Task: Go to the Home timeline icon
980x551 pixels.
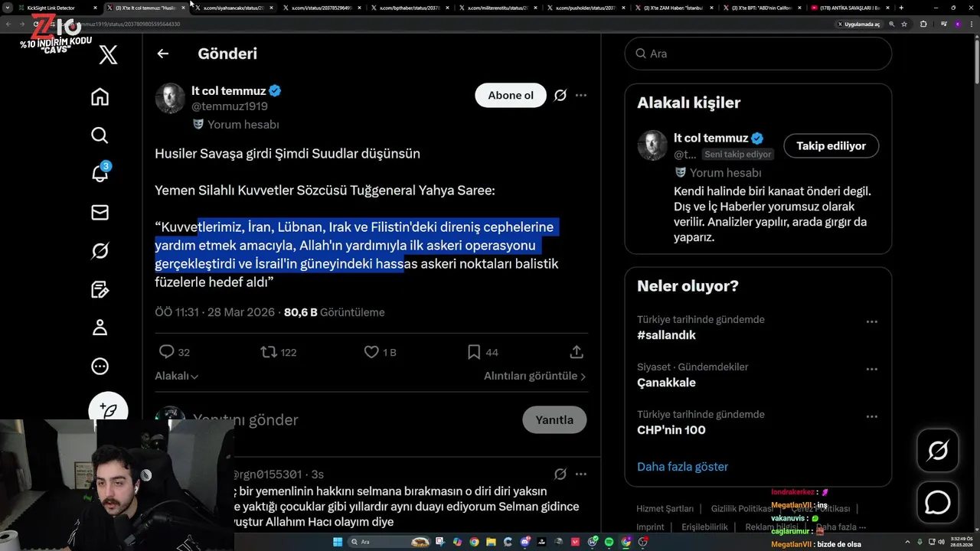Action: click(100, 97)
